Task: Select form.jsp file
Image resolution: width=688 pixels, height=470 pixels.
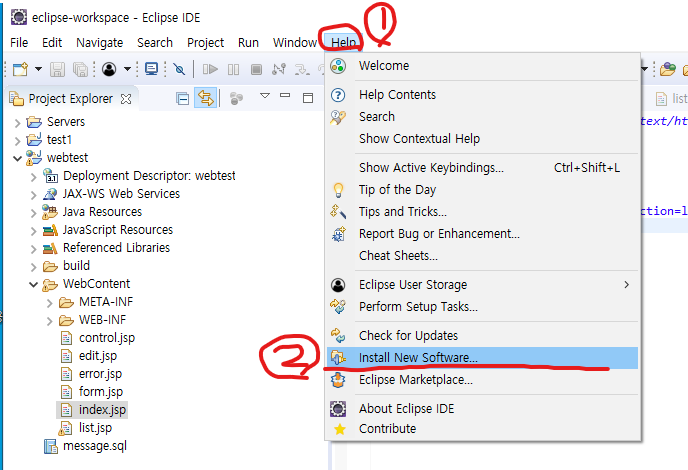Action: pyautogui.click(x=101, y=392)
